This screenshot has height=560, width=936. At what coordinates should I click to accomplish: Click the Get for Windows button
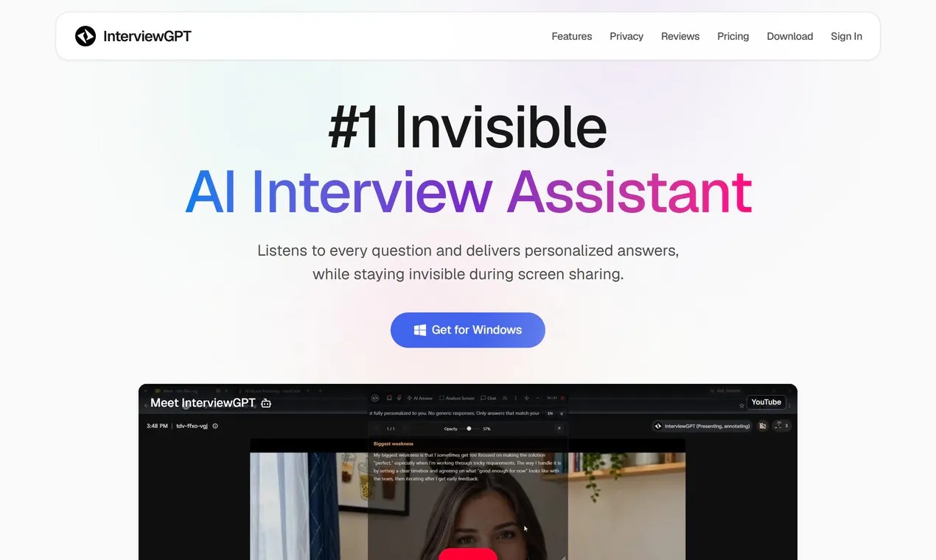(x=468, y=330)
